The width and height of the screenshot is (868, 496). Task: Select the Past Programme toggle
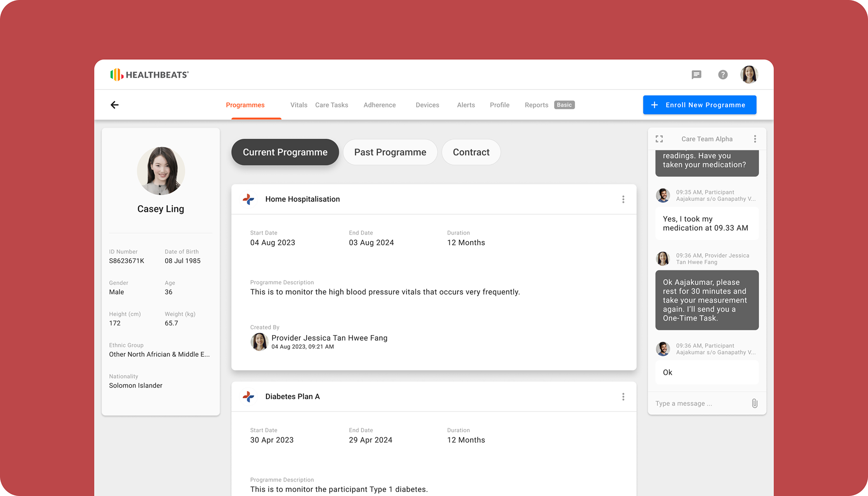(390, 152)
